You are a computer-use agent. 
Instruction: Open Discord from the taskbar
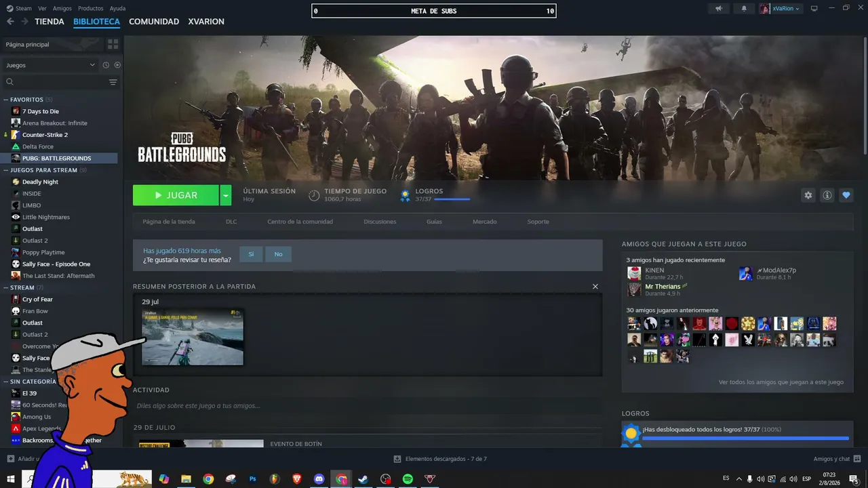[319, 479]
